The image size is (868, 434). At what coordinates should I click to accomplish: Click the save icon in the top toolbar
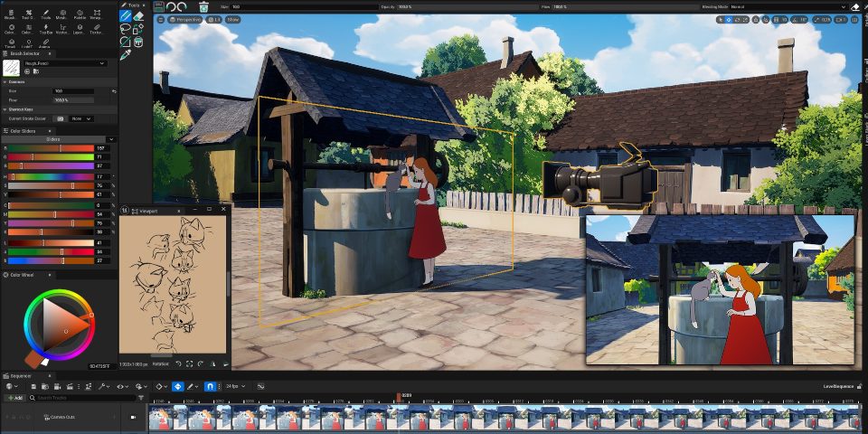point(159,6)
